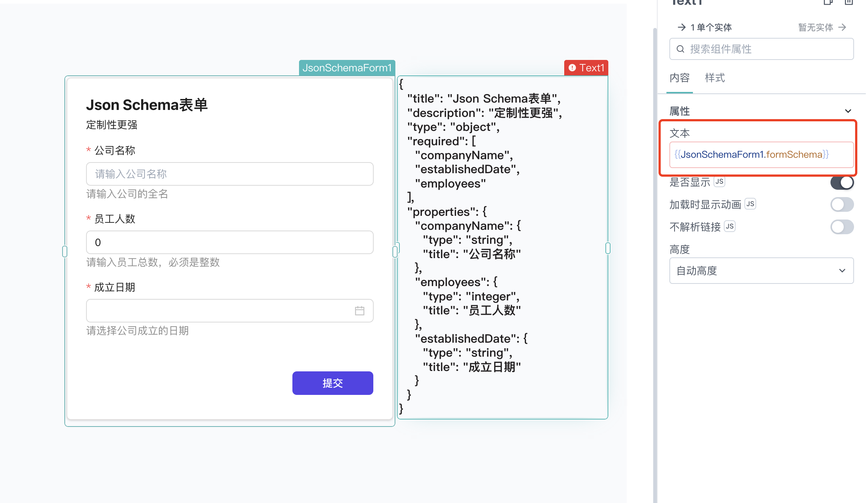
Task: Click the 请输入公司的全名 hint text
Action: tap(127, 194)
